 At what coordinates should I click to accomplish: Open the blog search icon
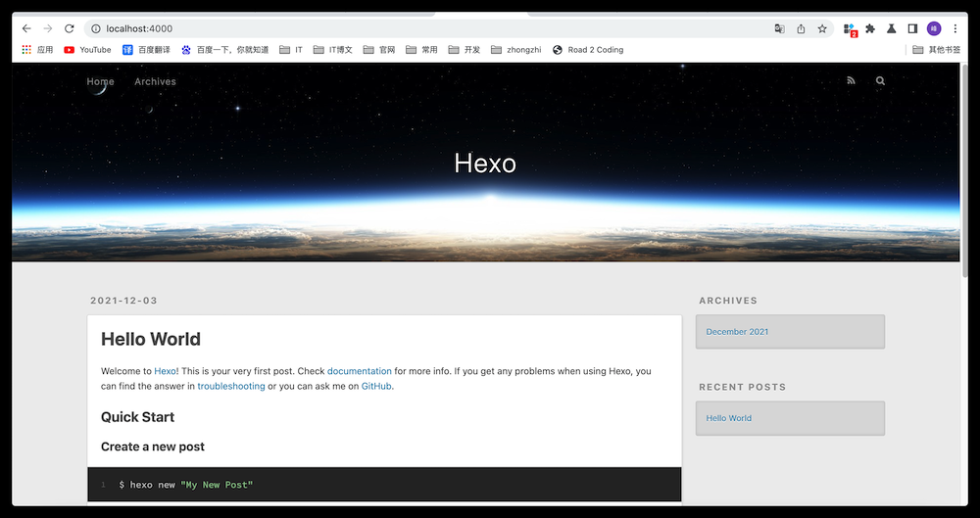click(x=880, y=81)
